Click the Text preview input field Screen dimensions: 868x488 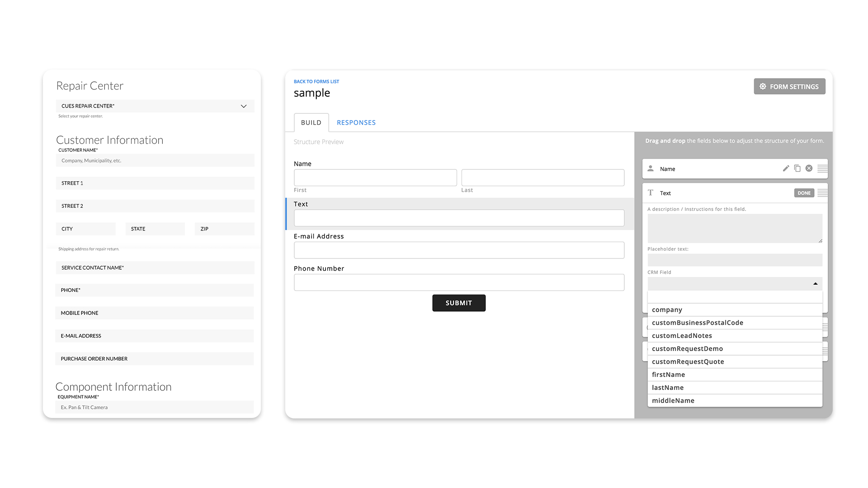coord(459,218)
